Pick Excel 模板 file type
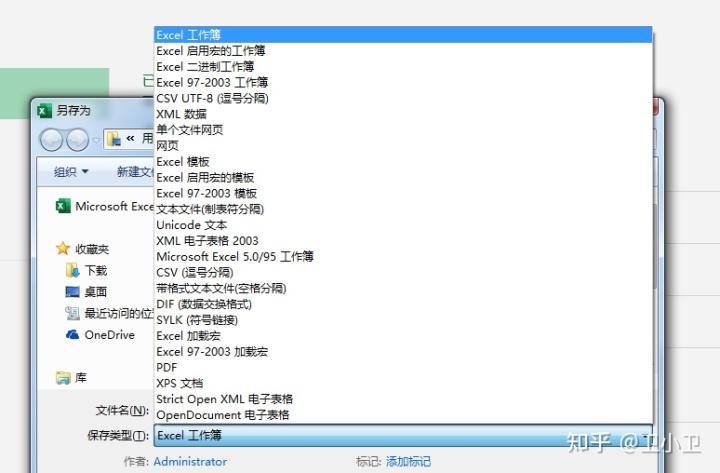 pos(403,162)
